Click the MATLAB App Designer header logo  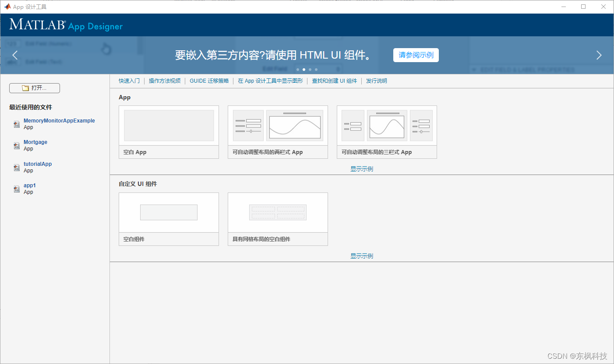pyautogui.click(x=66, y=25)
